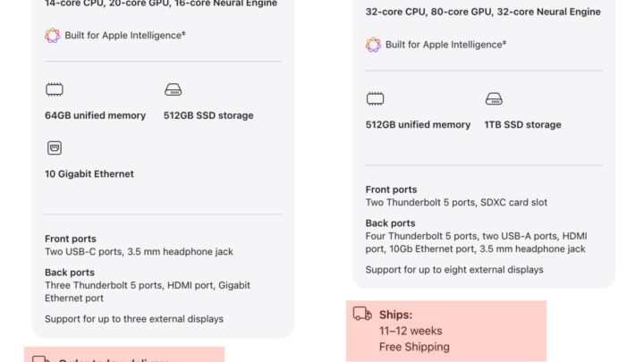Click the '64GB unified memory' label
The height and width of the screenshot is (362, 644).
tap(95, 115)
